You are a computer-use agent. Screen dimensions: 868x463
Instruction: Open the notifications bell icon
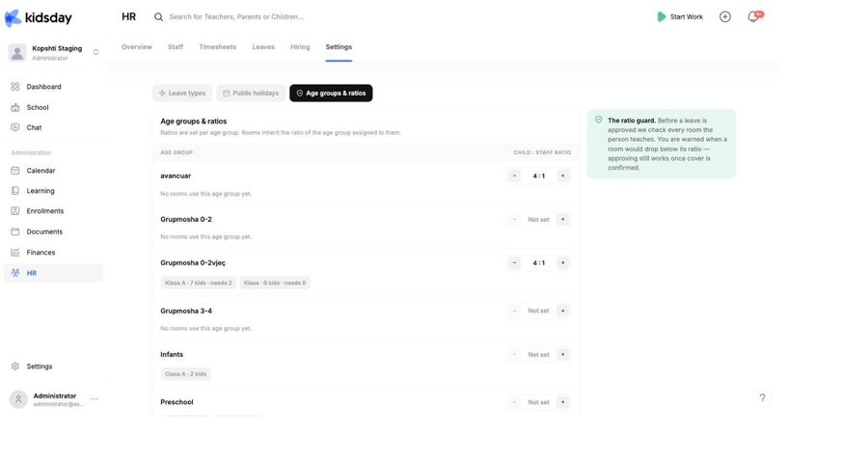753,16
